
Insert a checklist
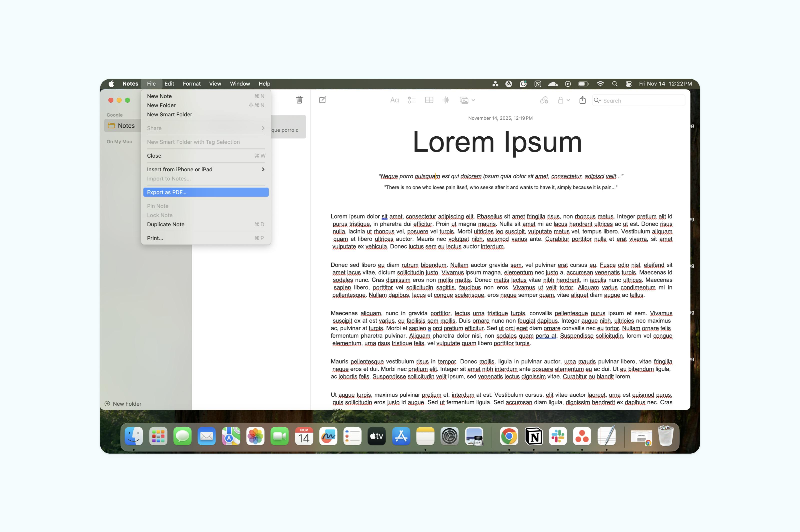(x=411, y=100)
